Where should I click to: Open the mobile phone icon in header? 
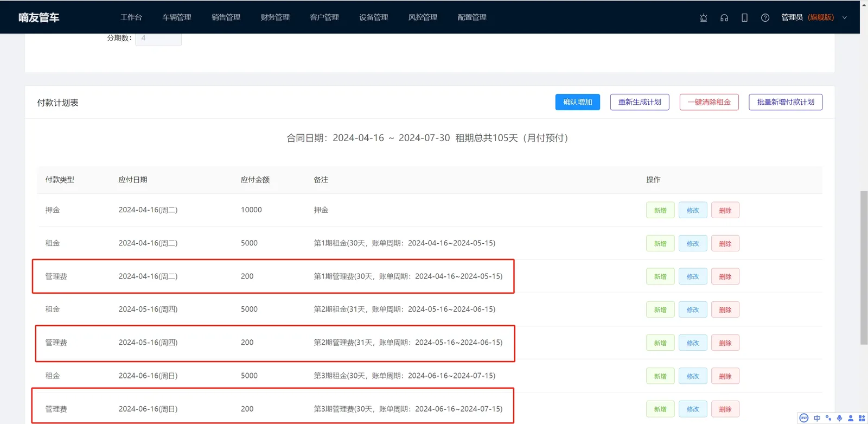pos(744,17)
